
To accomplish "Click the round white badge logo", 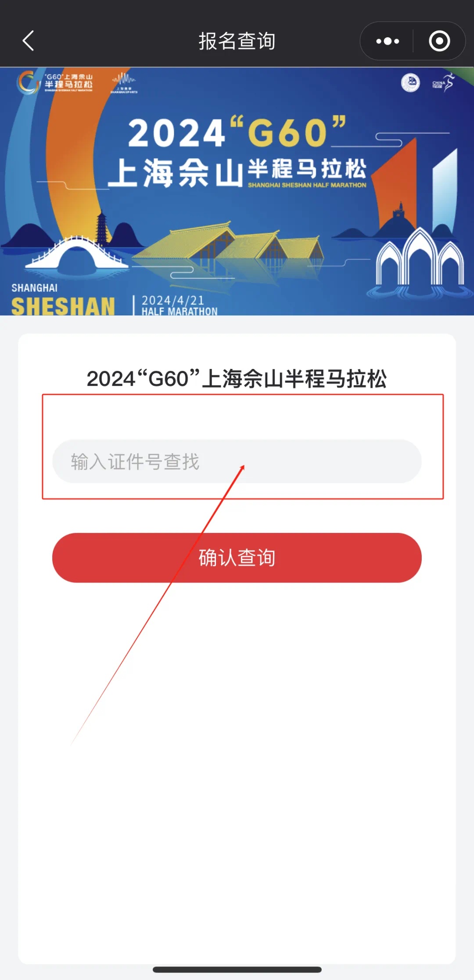I will tap(410, 82).
